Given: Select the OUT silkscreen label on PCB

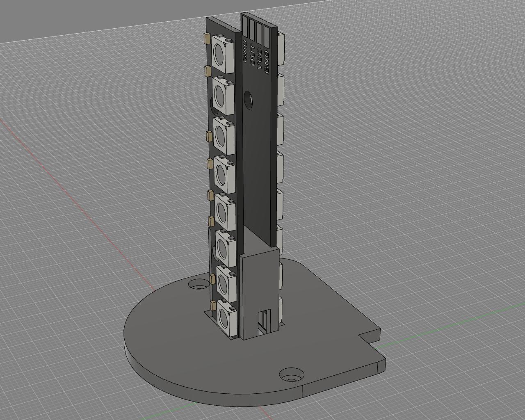Looking at the screenshot, I should [x=252, y=55].
